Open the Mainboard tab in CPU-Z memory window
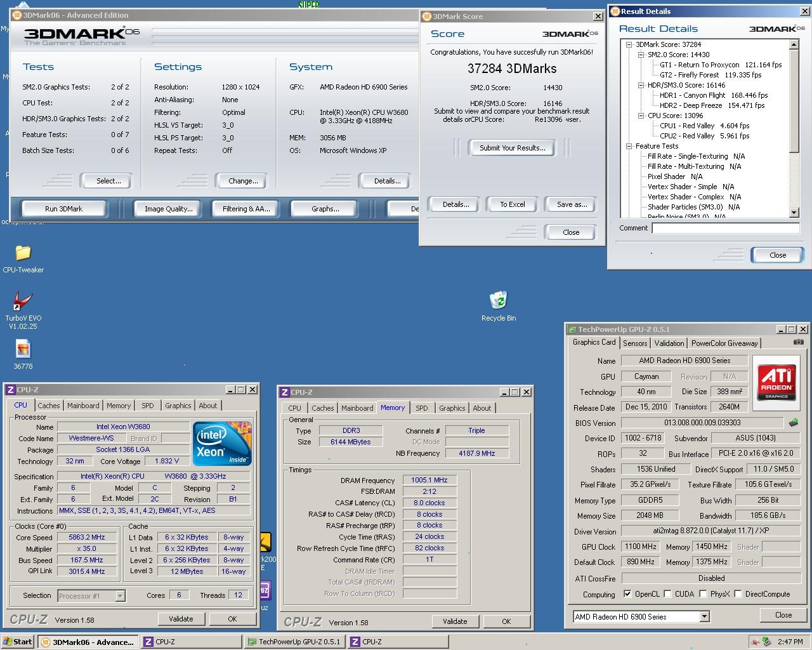Screen dimensions: 812x650 point(357,408)
